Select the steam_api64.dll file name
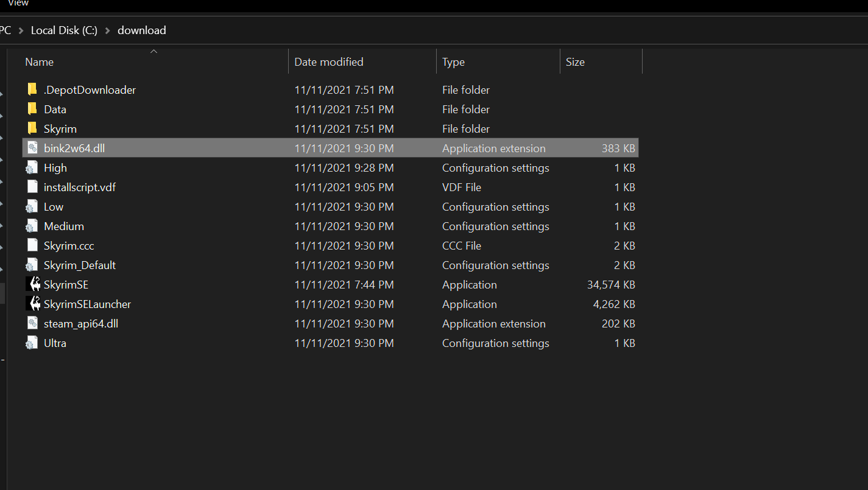Viewport: 868px width, 490px height. coord(81,324)
